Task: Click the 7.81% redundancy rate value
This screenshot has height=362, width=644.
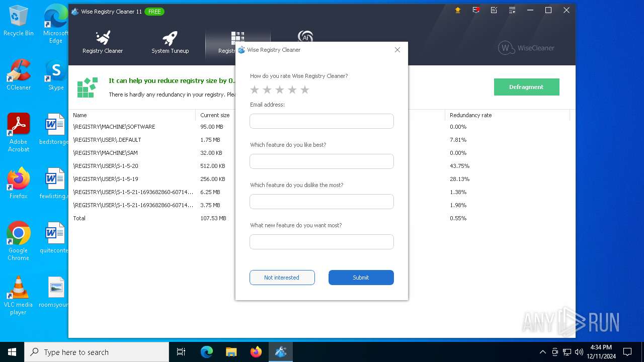Action: (x=458, y=140)
